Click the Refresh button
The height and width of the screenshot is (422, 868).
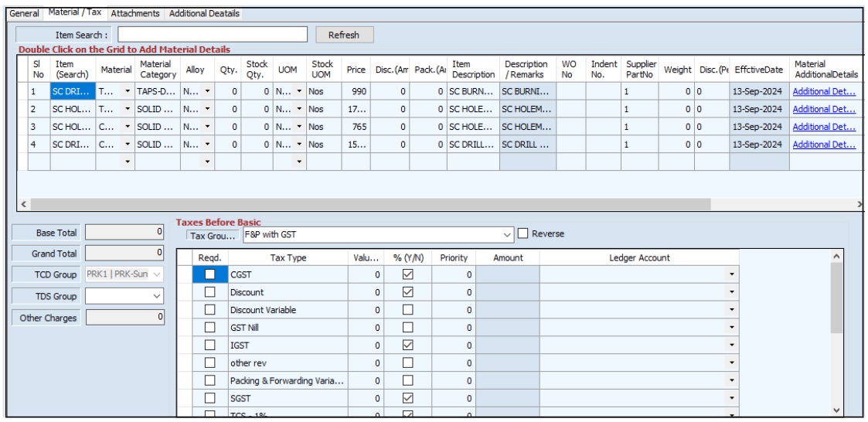[x=345, y=35]
